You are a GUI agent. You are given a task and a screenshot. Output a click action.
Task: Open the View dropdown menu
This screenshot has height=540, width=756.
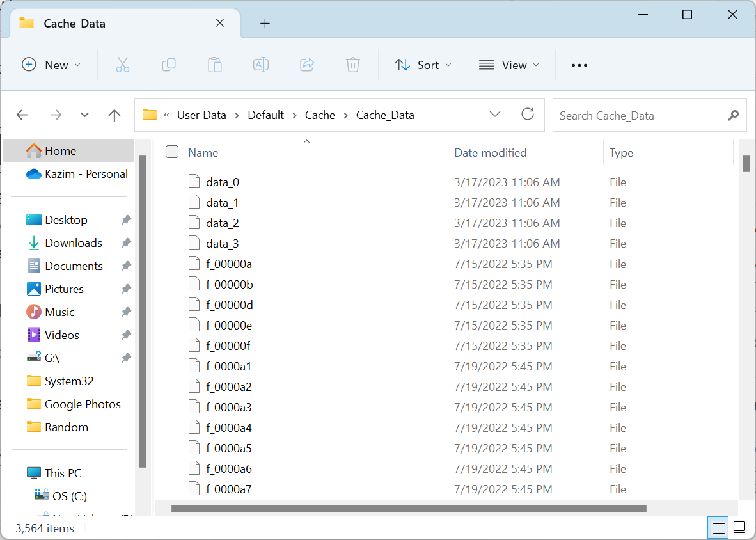coord(509,65)
